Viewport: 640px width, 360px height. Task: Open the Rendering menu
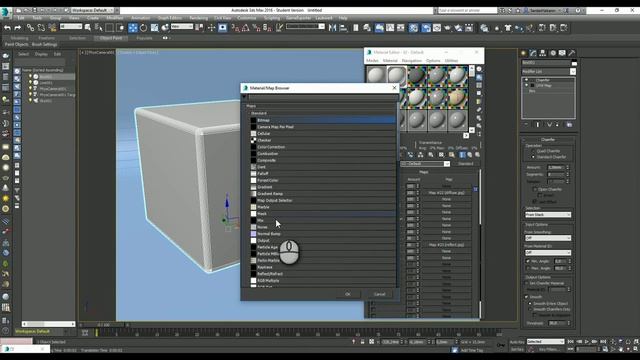point(199,18)
